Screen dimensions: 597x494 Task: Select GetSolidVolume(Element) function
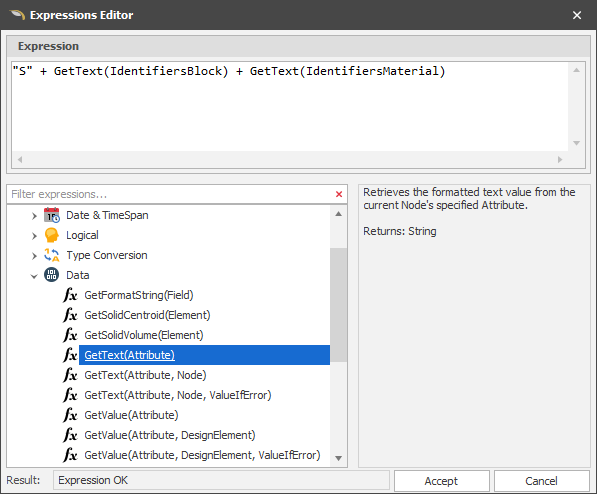[144, 335]
